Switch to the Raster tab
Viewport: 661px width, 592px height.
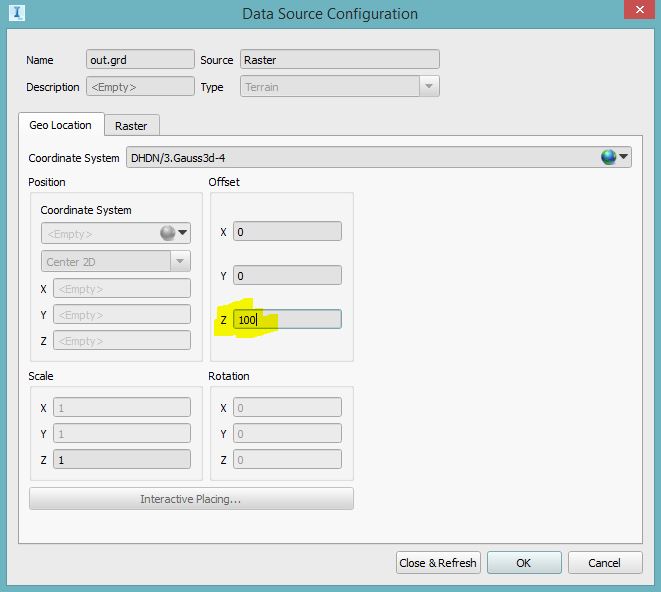(131, 126)
